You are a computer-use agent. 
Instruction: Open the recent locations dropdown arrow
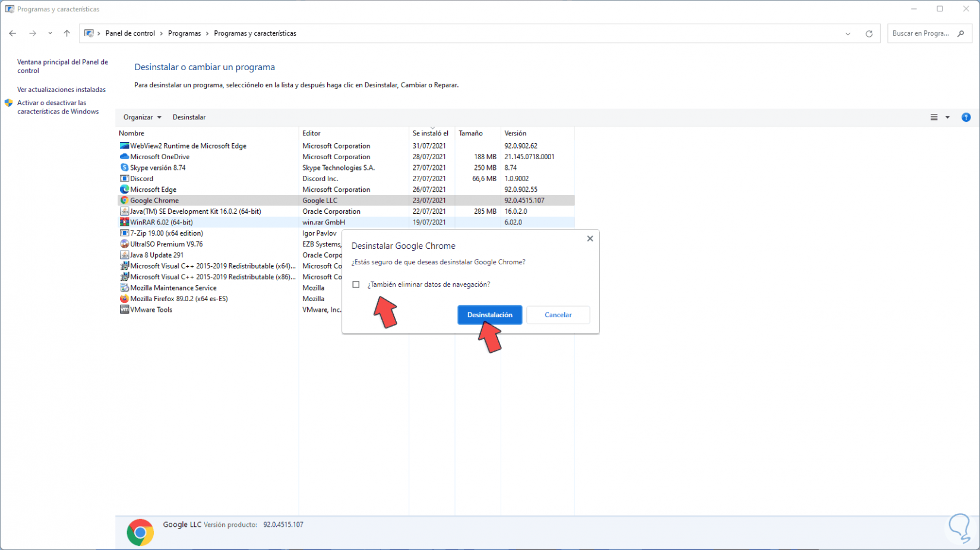click(x=50, y=33)
